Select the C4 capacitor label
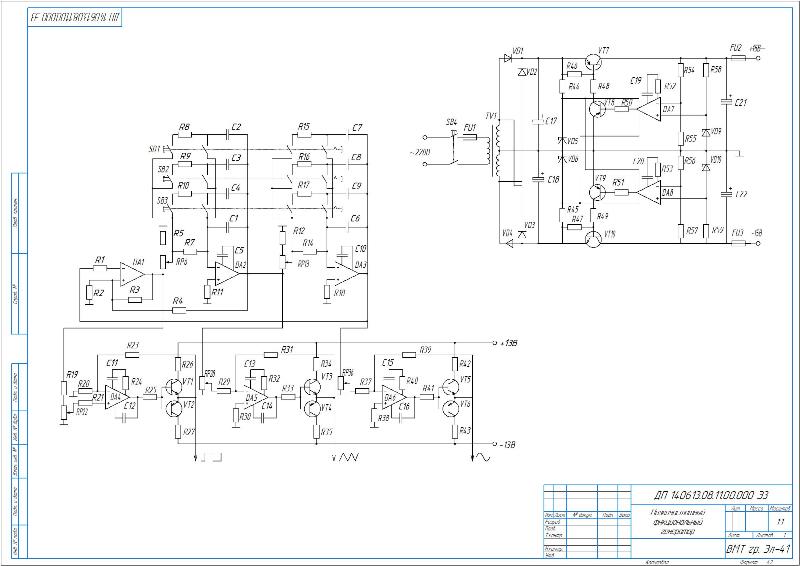Image resolution: width=800 pixels, height=566 pixels. click(235, 188)
